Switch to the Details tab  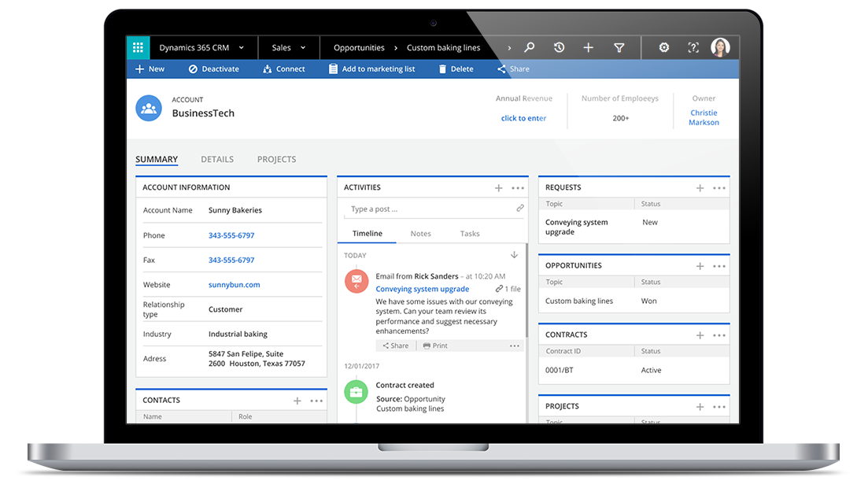click(217, 159)
